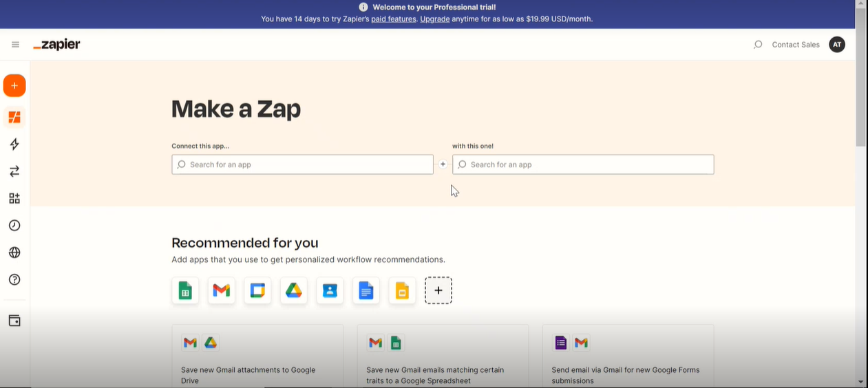Click the plus icon between the app search fields
The height and width of the screenshot is (388, 868).
pos(443,164)
